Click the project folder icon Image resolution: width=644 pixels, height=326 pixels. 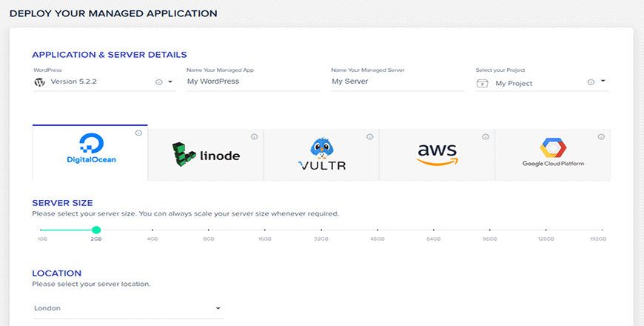pos(482,84)
